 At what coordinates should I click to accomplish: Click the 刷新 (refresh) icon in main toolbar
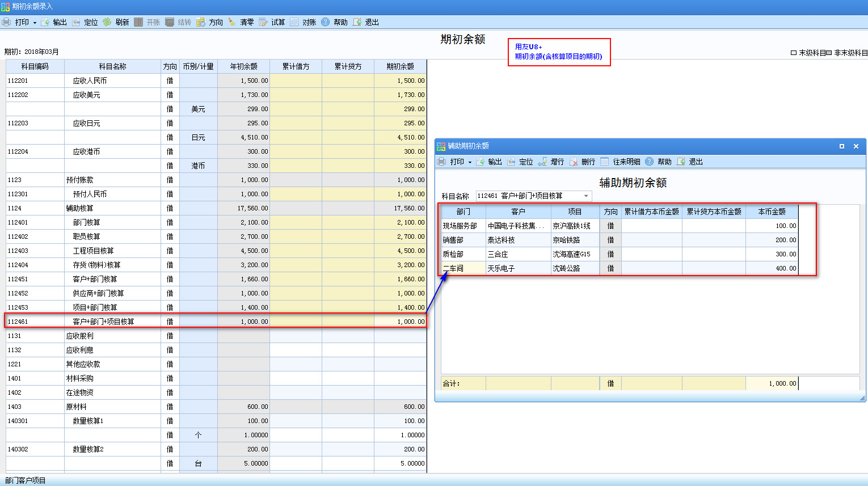coord(107,22)
